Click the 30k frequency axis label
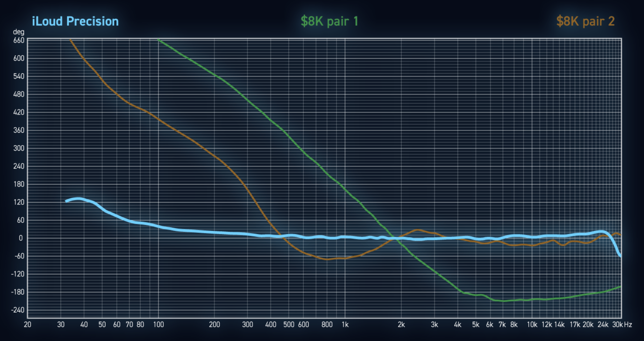 coord(617,324)
